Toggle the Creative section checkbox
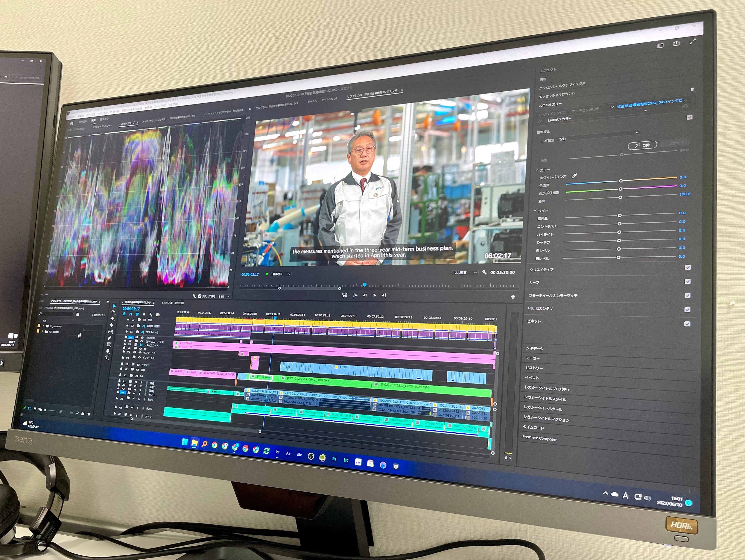The image size is (745, 560). point(688,267)
